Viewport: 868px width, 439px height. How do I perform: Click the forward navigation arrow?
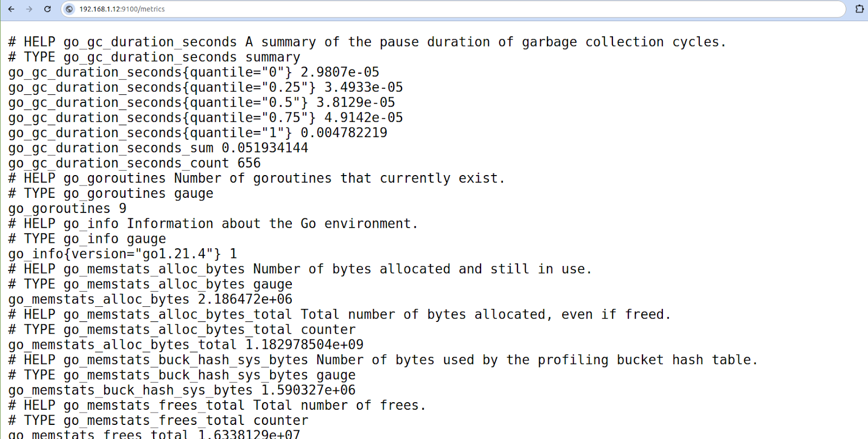pos(29,9)
